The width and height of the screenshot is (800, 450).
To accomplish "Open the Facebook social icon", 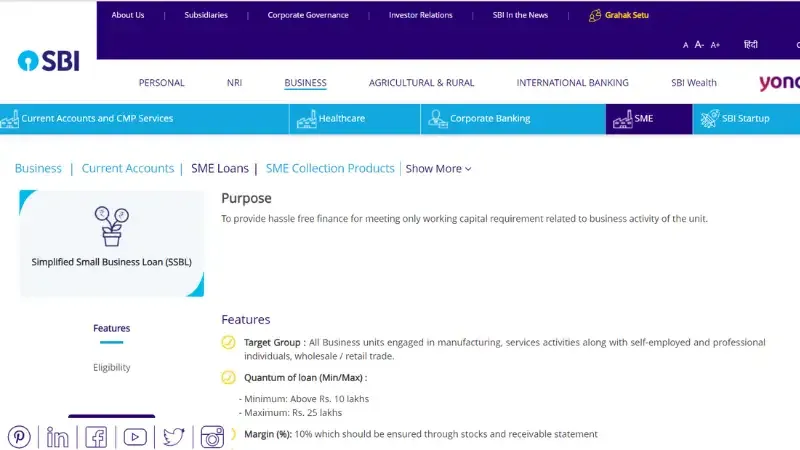I will [x=96, y=437].
